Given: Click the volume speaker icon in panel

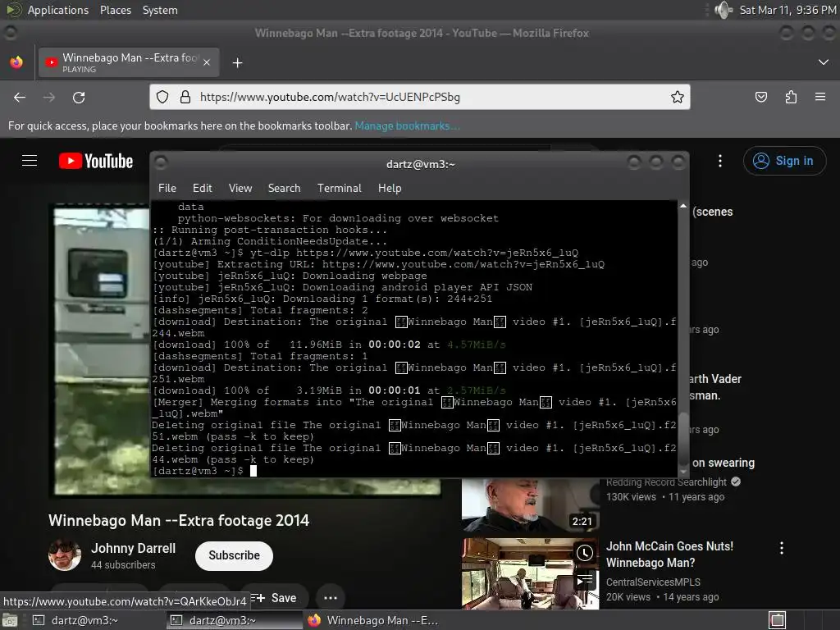Looking at the screenshot, I should click(x=724, y=10).
